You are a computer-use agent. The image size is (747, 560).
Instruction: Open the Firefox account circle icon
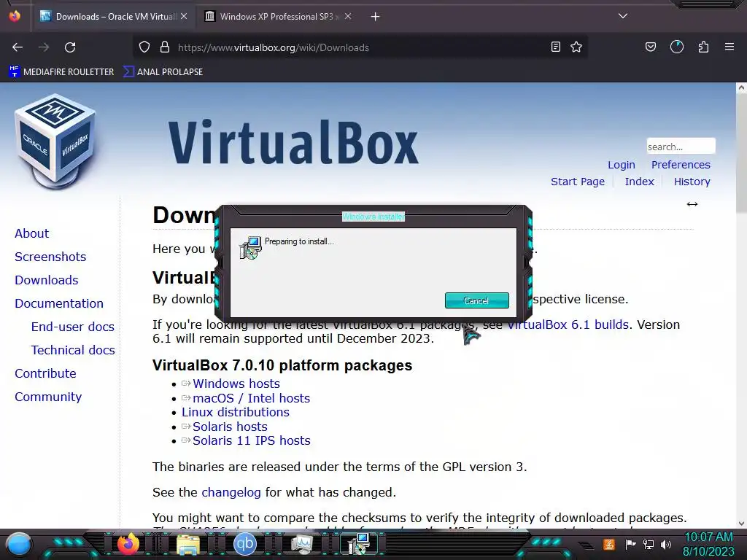pyautogui.click(x=677, y=47)
